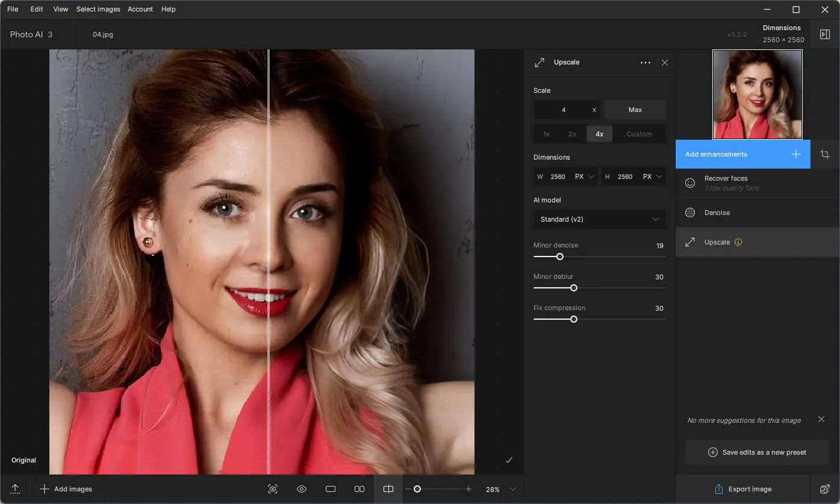Open the Upscale panel three-dot options
This screenshot has height=504, width=840.
[x=645, y=63]
